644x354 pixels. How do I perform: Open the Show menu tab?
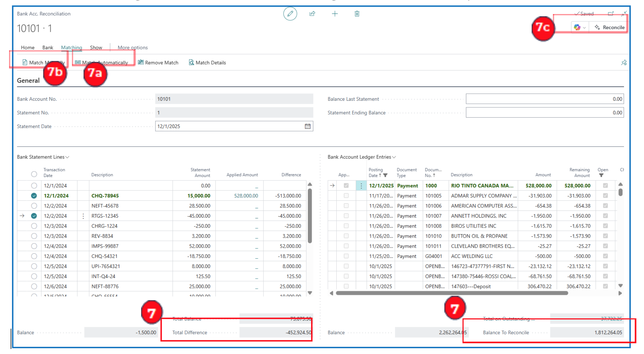click(x=96, y=48)
